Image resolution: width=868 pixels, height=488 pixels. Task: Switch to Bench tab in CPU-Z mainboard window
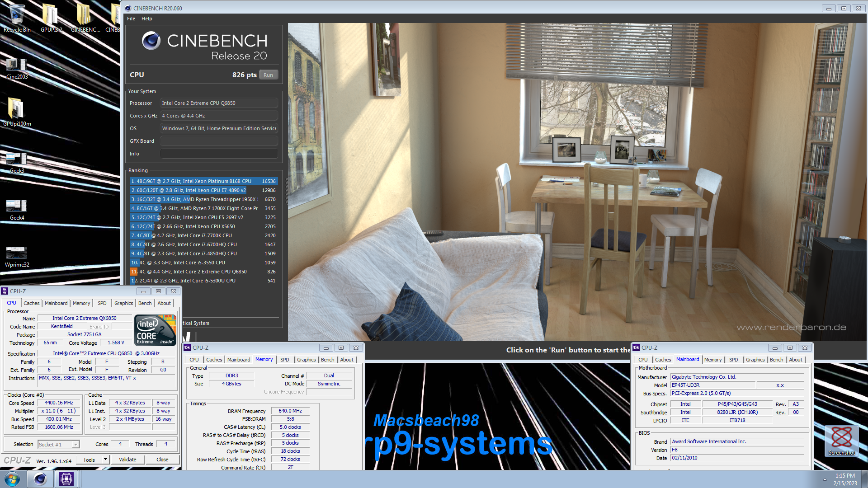(x=776, y=360)
